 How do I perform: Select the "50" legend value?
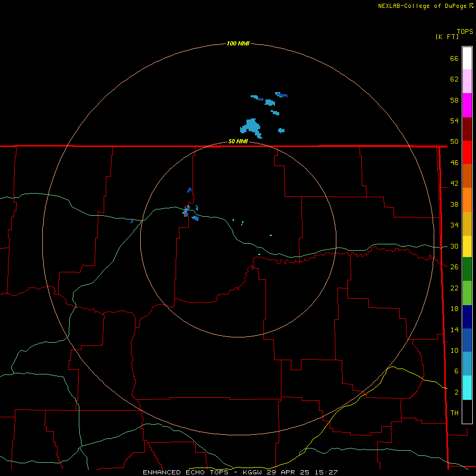(454, 142)
